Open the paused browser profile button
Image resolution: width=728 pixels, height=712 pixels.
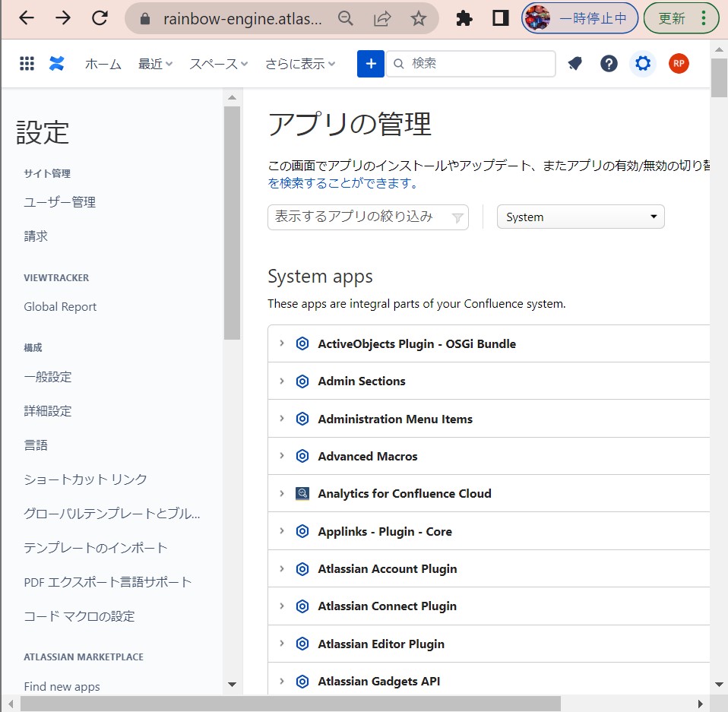click(x=579, y=18)
